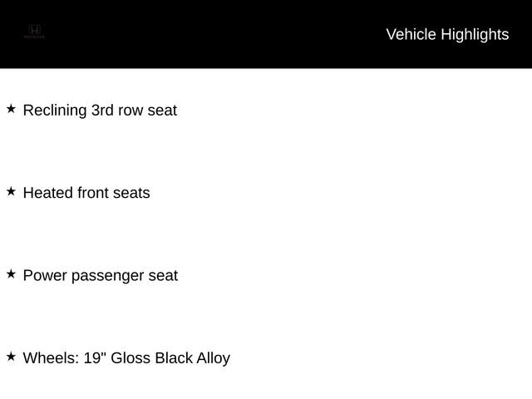Select the Power passenger seat item
Image resolution: width=532 pixels, height=399 pixels.
[100, 275]
